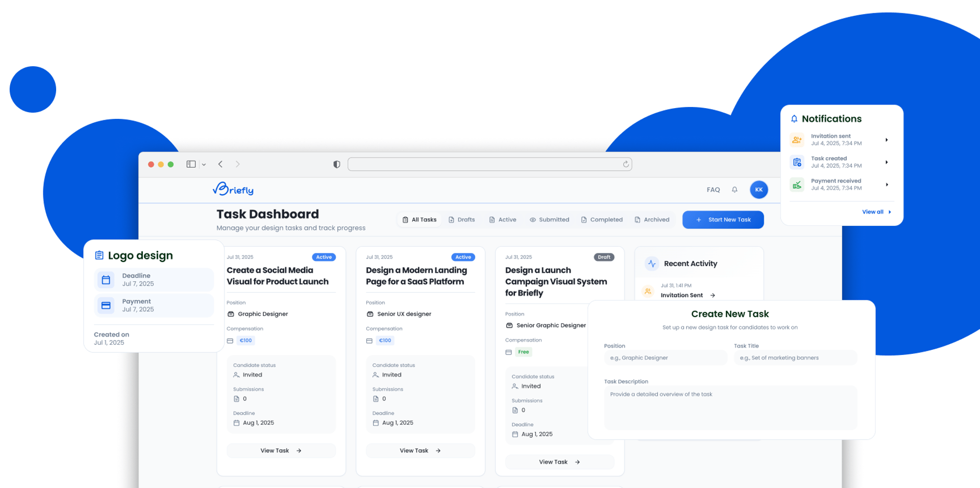Image resolution: width=980 pixels, height=488 pixels.
Task: Click the Payment received icon
Action: click(x=797, y=185)
